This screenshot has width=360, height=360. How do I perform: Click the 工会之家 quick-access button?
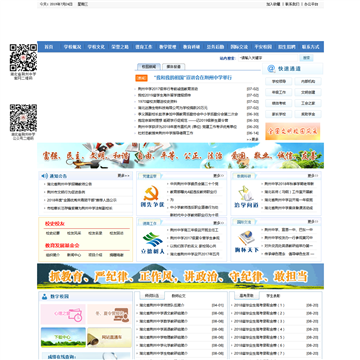coord(308,103)
